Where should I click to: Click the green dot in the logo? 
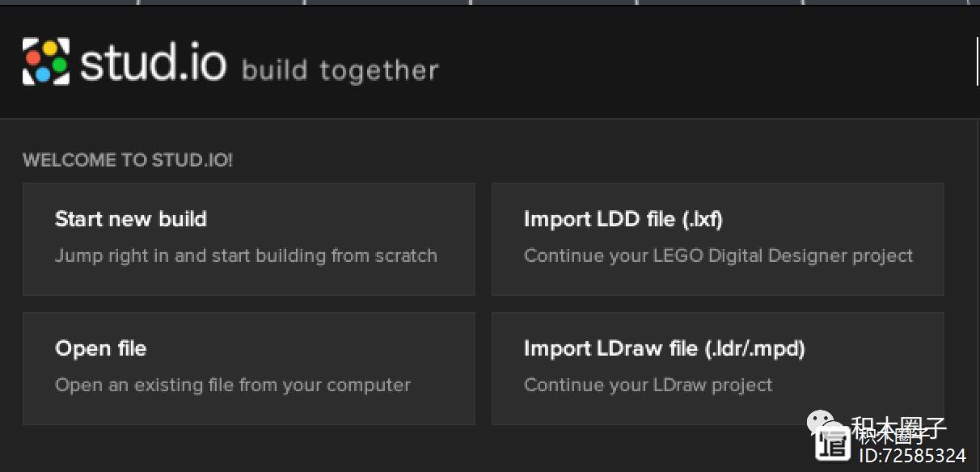(59, 64)
